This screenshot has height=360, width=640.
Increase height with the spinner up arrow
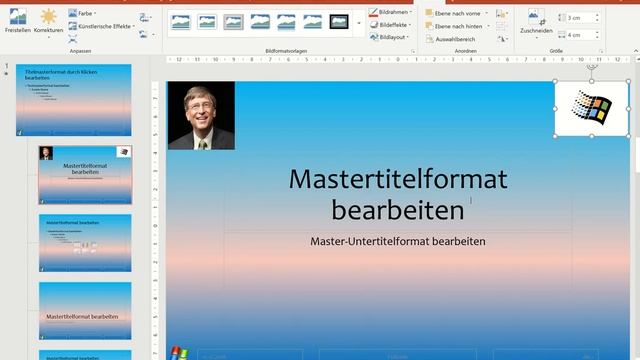tap(597, 16)
